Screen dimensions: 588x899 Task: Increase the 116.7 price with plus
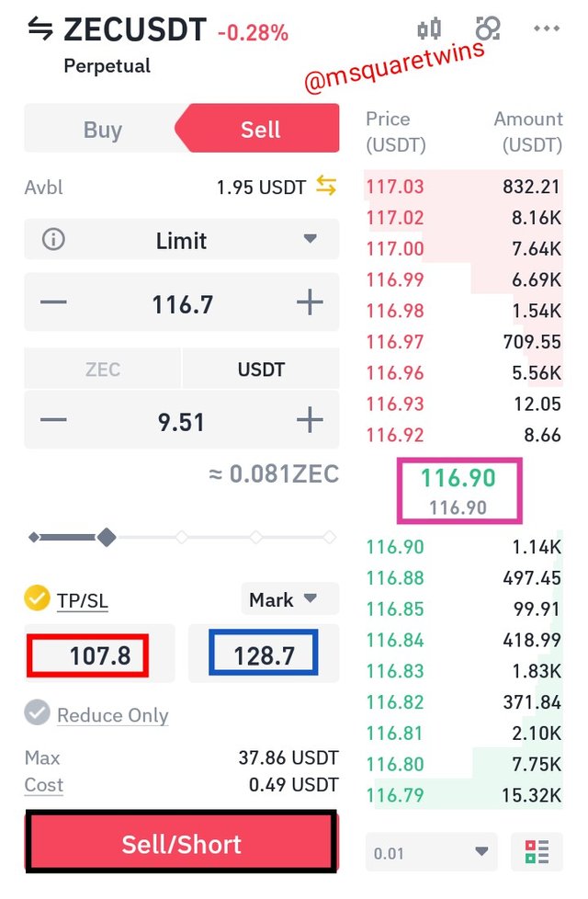(x=310, y=302)
